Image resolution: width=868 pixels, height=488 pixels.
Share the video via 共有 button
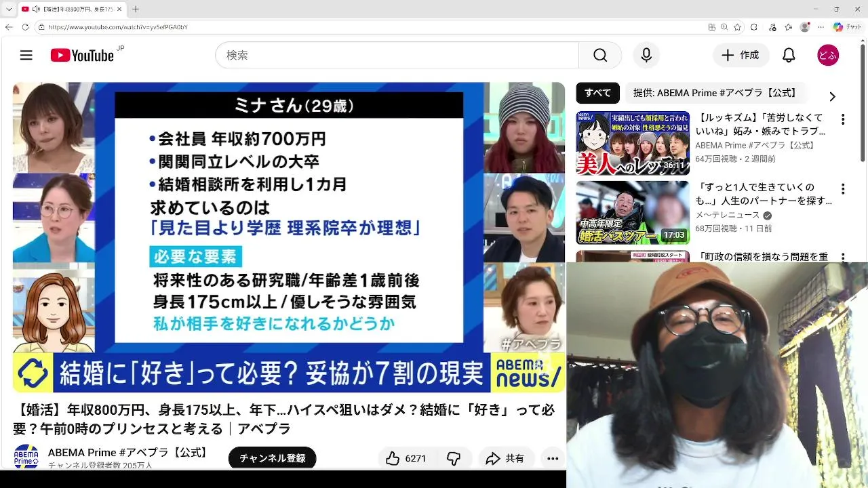(505, 459)
